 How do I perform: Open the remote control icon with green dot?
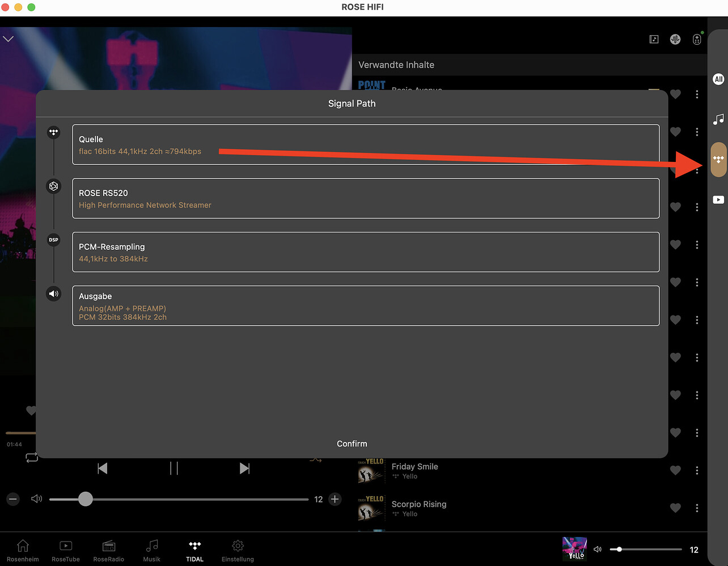point(697,39)
